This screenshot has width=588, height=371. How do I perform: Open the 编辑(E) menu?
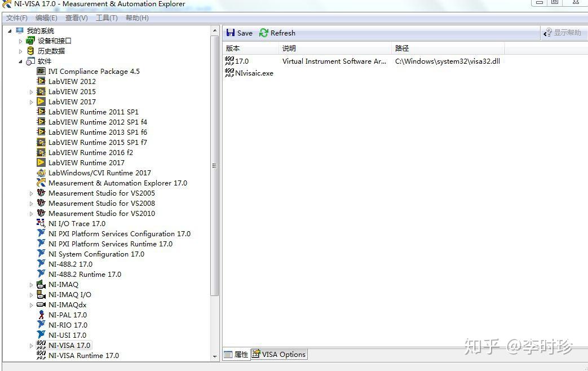(x=46, y=17)
